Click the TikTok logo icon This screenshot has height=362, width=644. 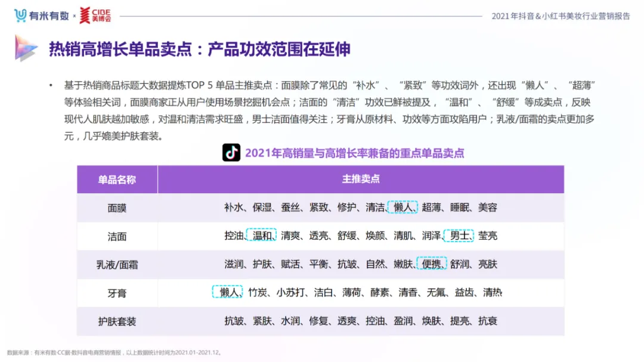[231, 153]
